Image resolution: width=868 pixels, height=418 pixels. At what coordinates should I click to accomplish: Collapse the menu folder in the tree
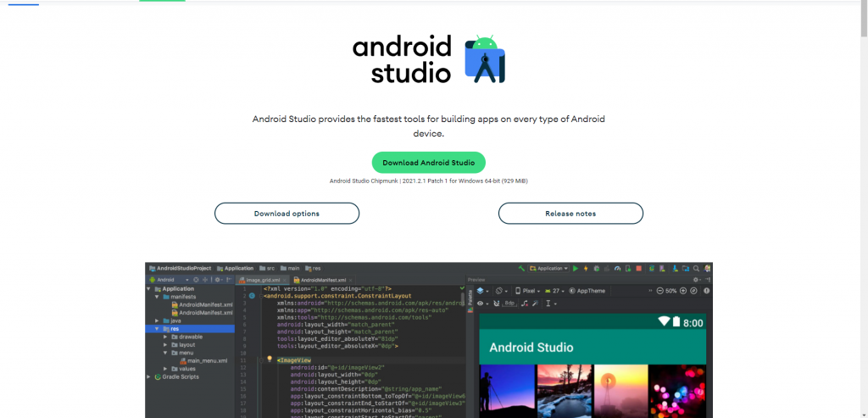point(165,353)
